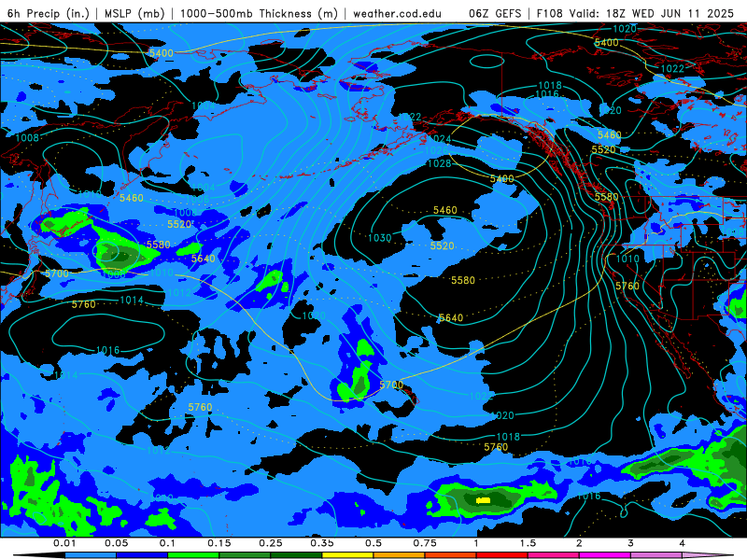Click the dark blue 0.05 legend swatch
This screenshot has width=747, height=560.
[142, 555]
